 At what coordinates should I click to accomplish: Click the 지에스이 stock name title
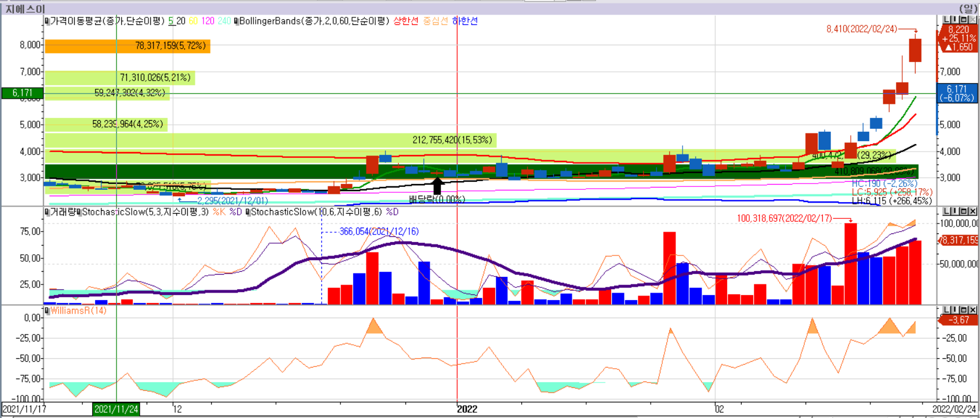tap(24, 9)
